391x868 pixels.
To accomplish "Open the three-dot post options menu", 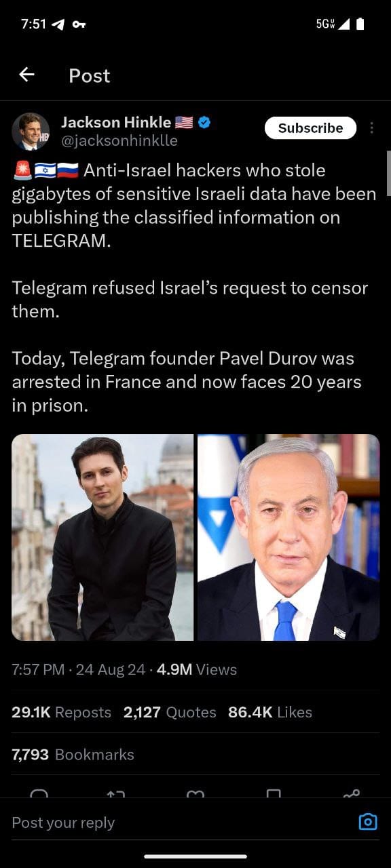I will tap(371, 128).
